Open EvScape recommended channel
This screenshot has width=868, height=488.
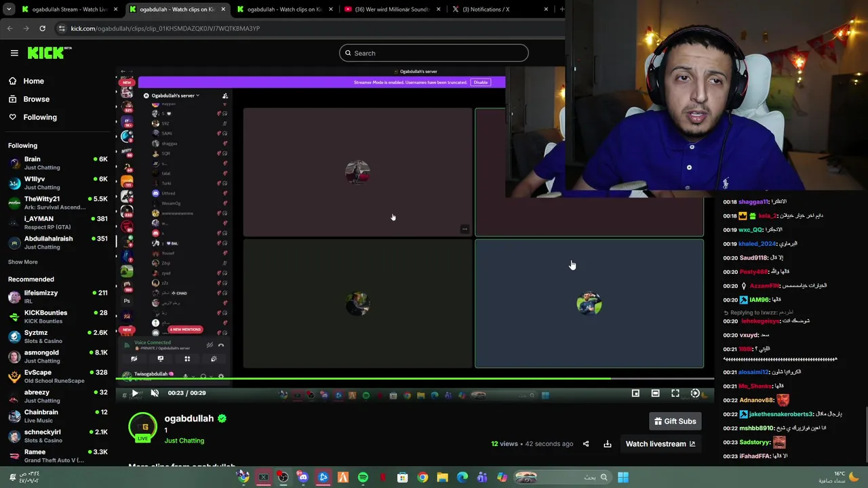click(58, 376)
